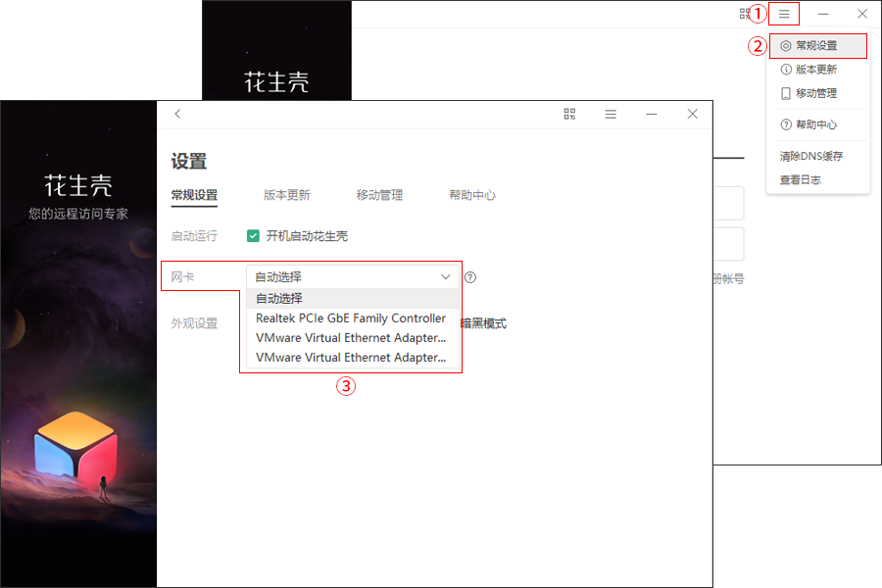The image size is (882, 588).
Task: Minimize the back window
Action: [823, 14]
